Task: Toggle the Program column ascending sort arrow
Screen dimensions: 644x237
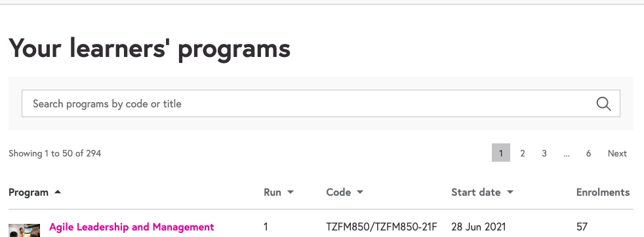Action: click(58, 192)
